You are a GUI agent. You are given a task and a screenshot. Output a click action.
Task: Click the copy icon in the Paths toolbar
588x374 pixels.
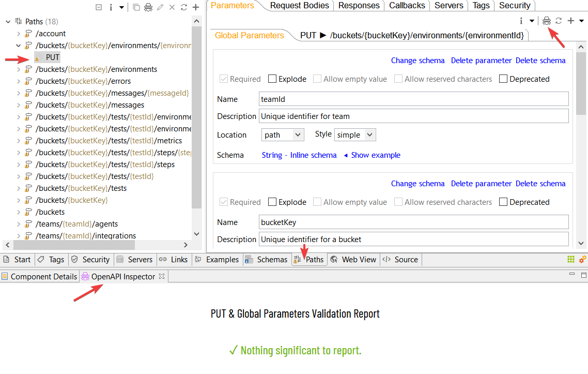[x=136, y=7]
